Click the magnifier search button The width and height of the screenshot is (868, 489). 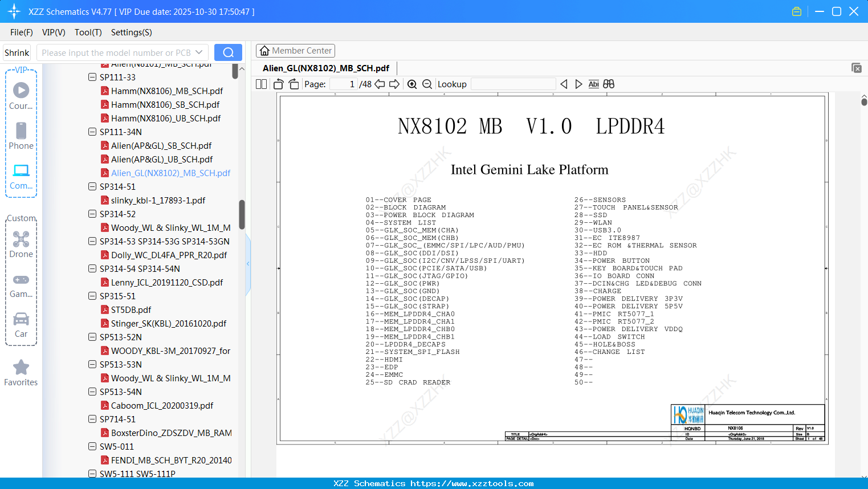(228, 52)
